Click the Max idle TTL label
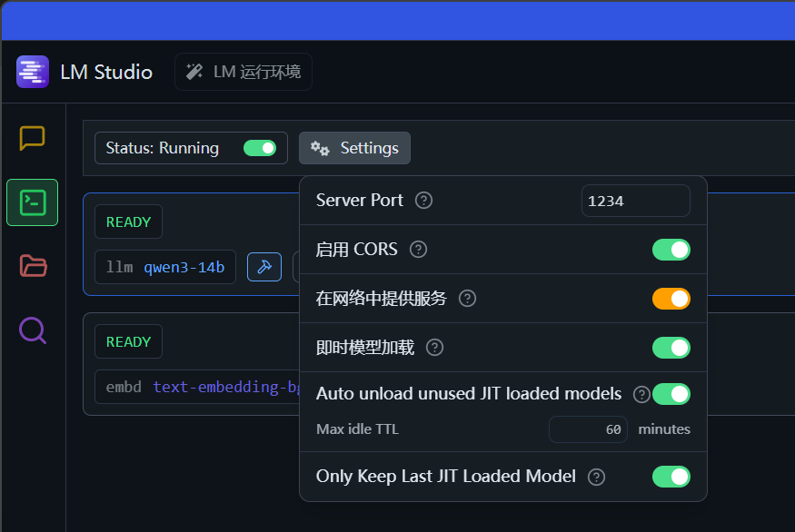This screenshot has width=795, height=532. pyautogui.click(x=357, y=429)
